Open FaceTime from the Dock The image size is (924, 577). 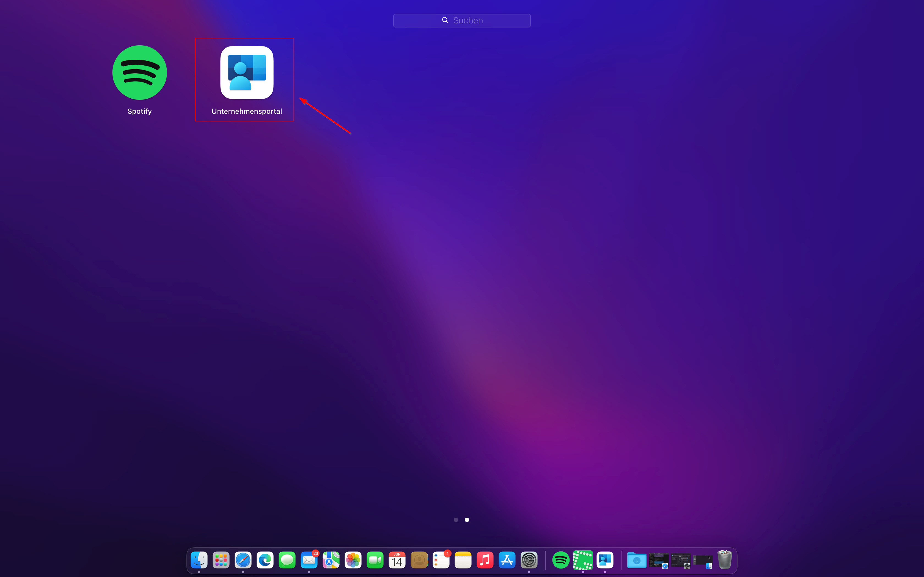tap(375, 560)
